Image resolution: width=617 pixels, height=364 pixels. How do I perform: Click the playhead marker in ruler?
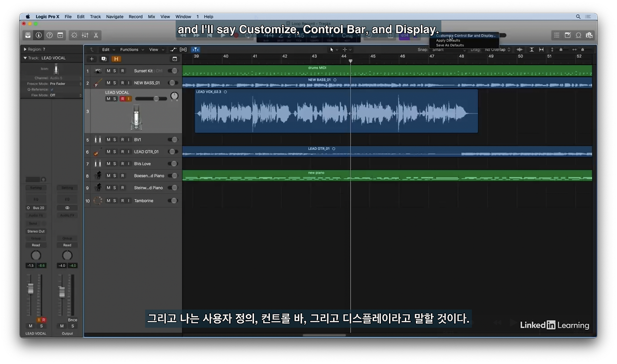click(350, 61)
